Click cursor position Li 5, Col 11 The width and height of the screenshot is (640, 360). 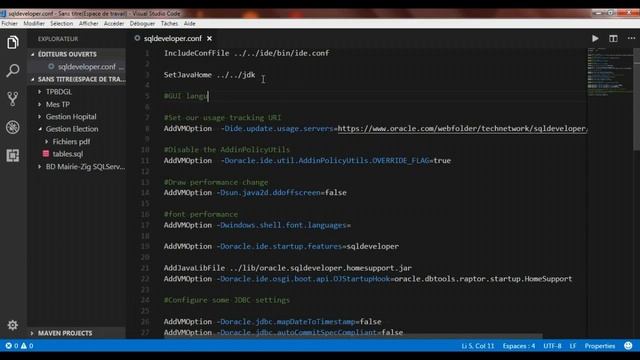coord(478,346)
